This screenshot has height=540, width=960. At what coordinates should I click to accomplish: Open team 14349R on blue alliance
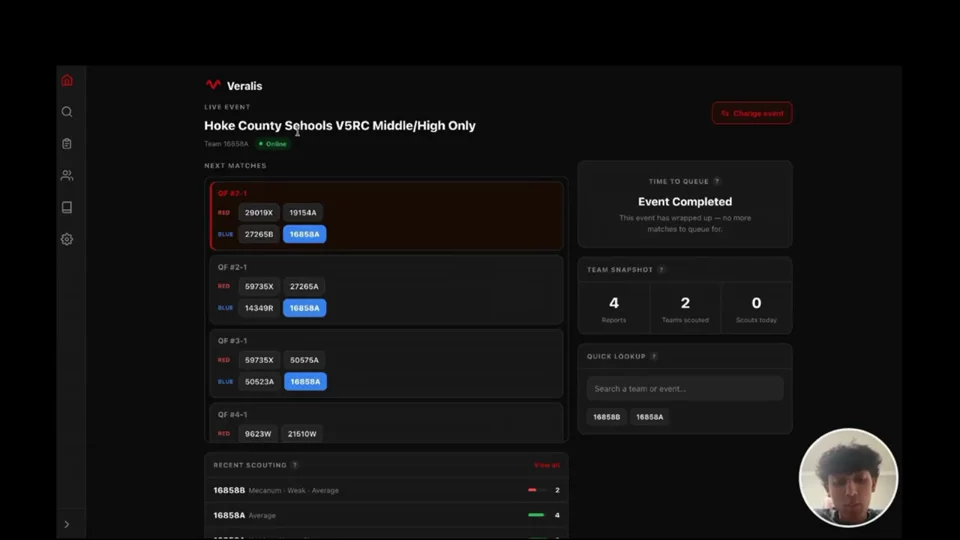259,308
